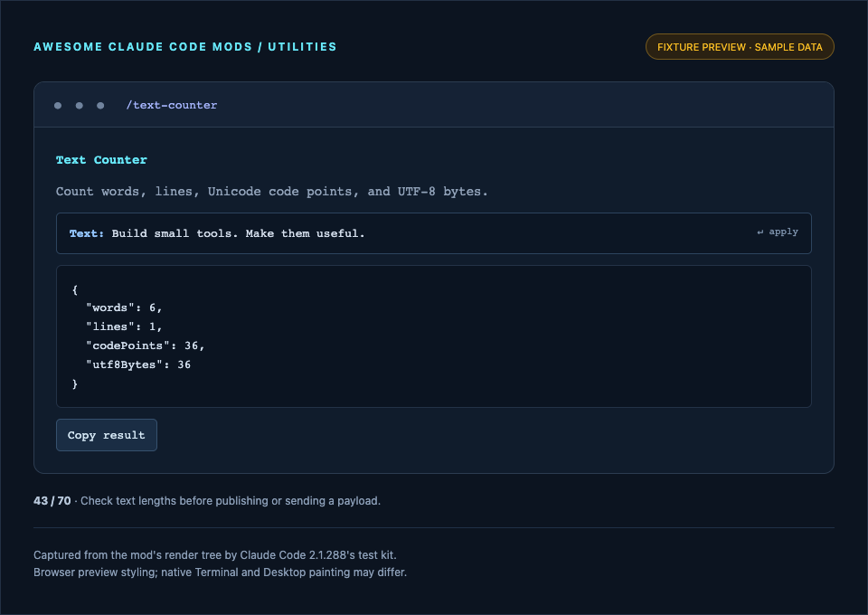868x615 pixels.
Task: Click the Text Counter heading
Action: [101, 160]
